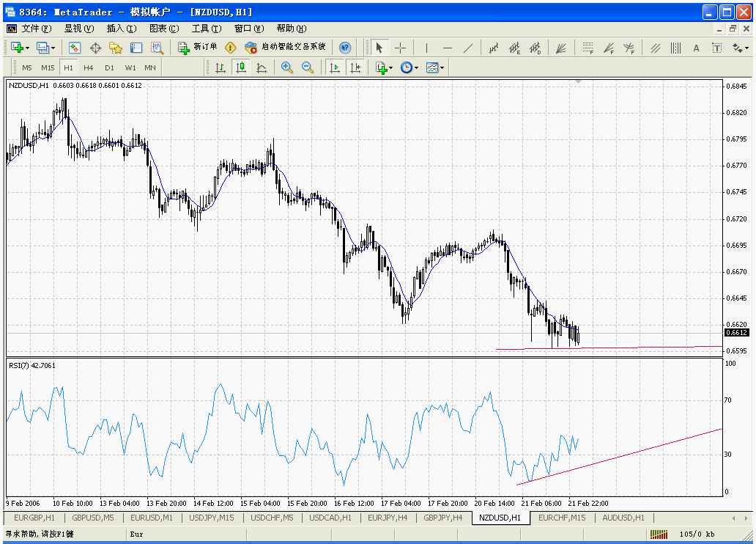Click the 0.6612 current price label
This screenshot has height=544, width=756.
[x=737, y=333]
